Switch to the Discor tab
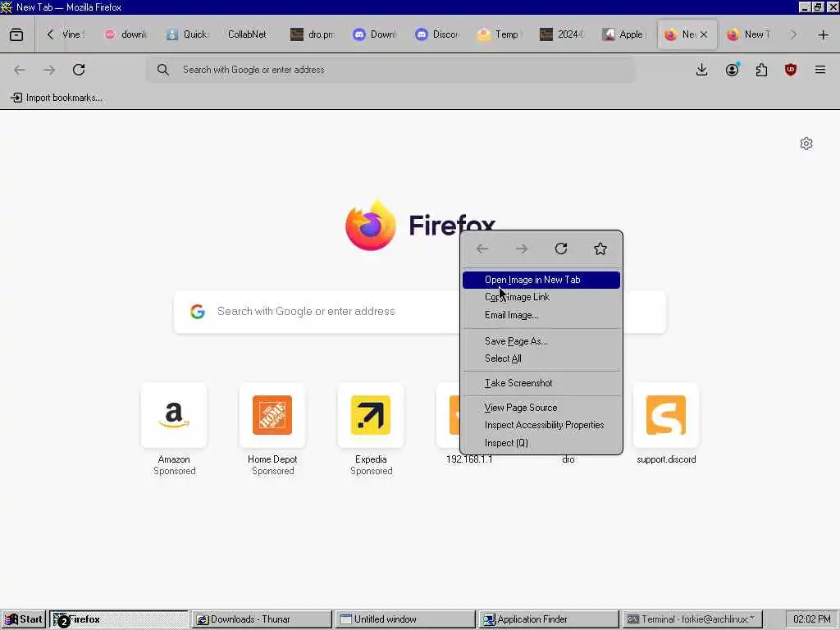 point(437,34)
